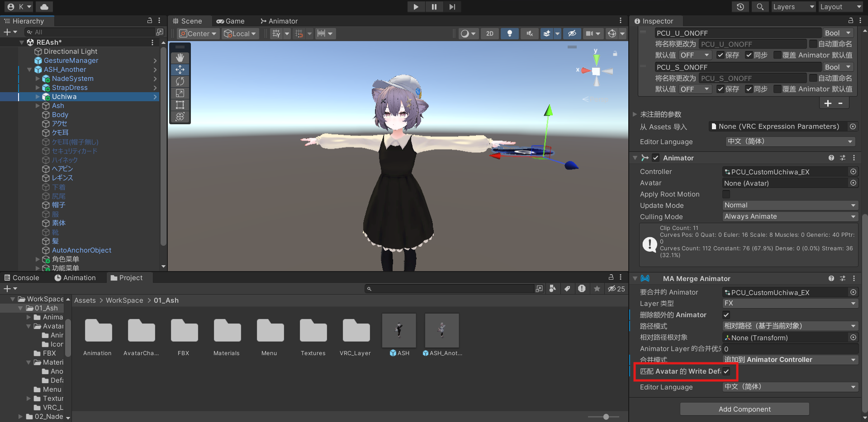Add a new parameter with the plus button
The width and height of the screenshot is (868, 422).
[x=828, y=103]
